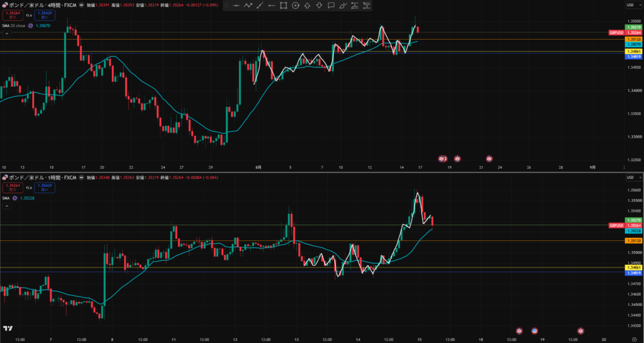Click the SMA 20 close indicator label
Screen dimensions: 644x343
[14, 25]
